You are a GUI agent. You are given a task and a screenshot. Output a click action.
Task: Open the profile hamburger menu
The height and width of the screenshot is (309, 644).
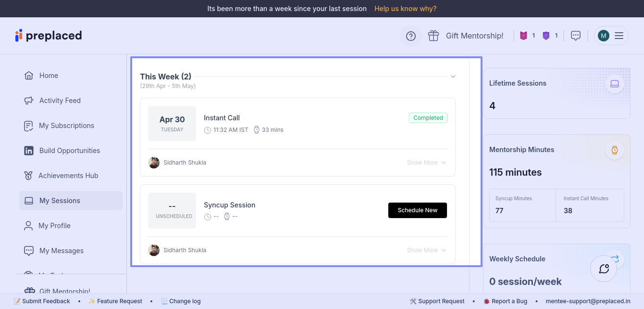[619, 36]
